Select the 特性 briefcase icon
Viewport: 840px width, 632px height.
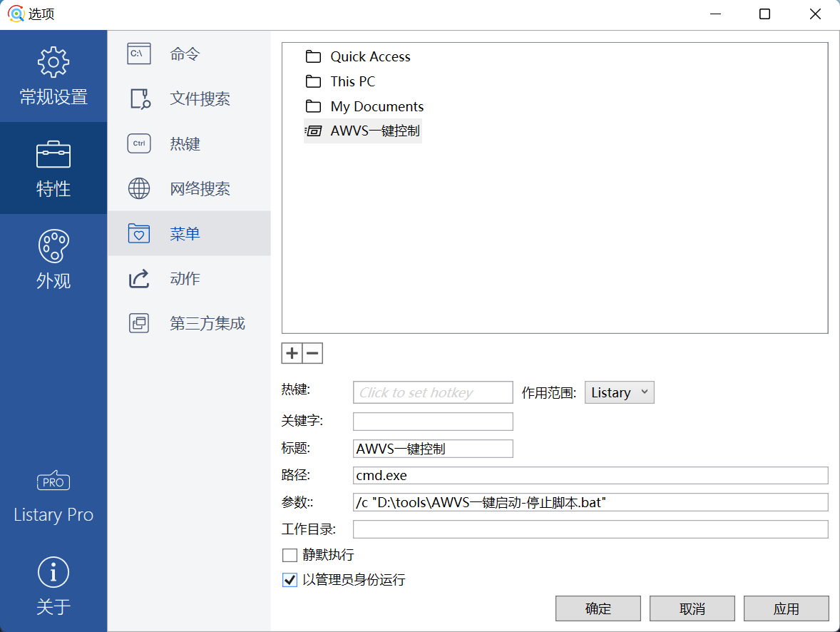click(x=53, y=154)
